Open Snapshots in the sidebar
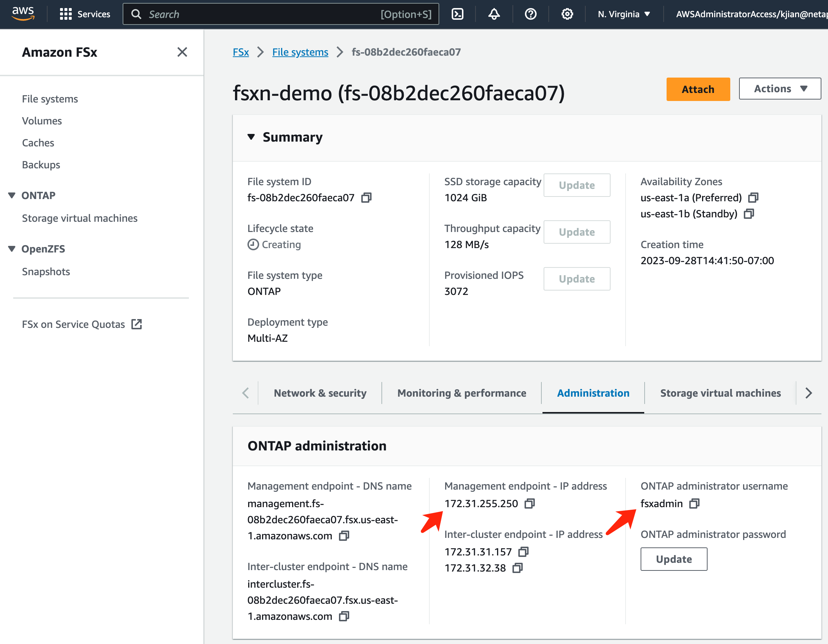The width and height of the screenshot is (828, 644). [x=46, y=272]
